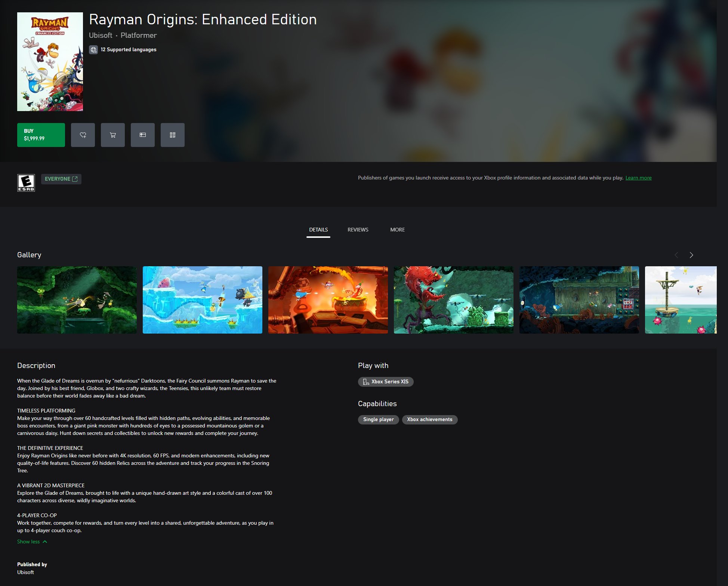Open the Learn more link
The width and height of the screenshot is (728, 586).
click(638, 178)
